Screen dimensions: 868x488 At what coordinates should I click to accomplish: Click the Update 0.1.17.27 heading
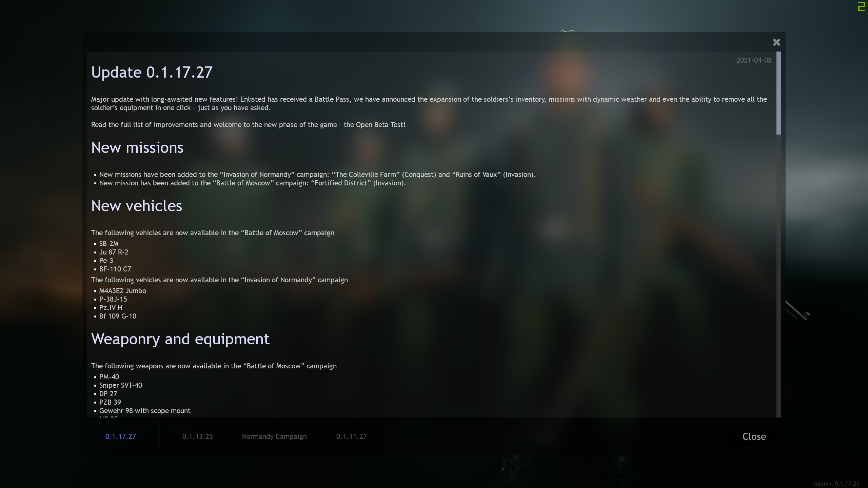152,72
